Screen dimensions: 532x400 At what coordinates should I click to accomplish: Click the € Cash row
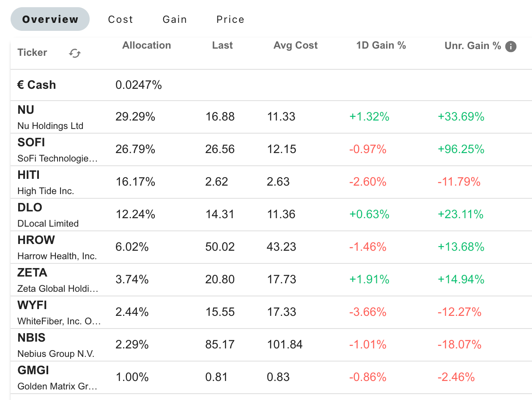127,85
